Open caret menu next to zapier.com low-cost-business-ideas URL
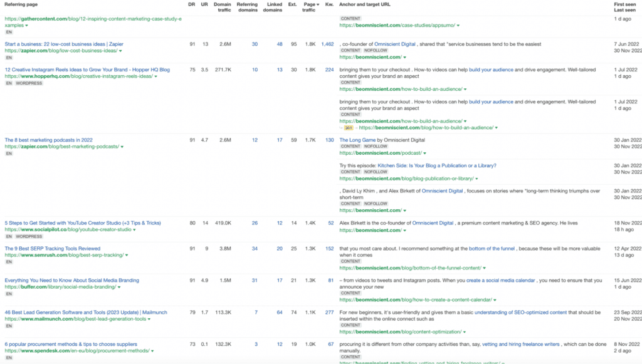This screenshot has height=364, width=642. click(120, 51)
